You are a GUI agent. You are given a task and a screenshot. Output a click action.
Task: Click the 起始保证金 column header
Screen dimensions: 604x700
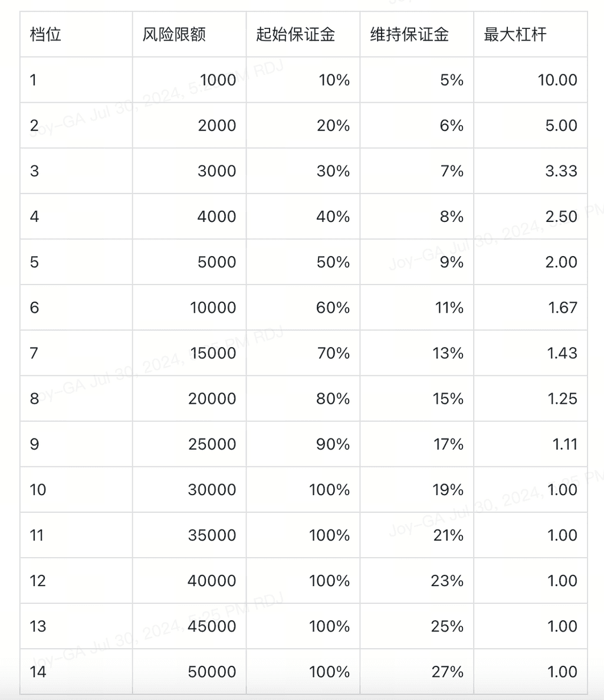[x=296, y=34]
